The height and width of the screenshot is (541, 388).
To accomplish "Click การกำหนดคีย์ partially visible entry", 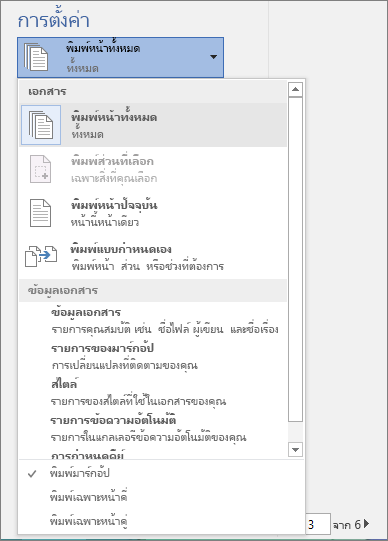I will (x=88, y=454).
